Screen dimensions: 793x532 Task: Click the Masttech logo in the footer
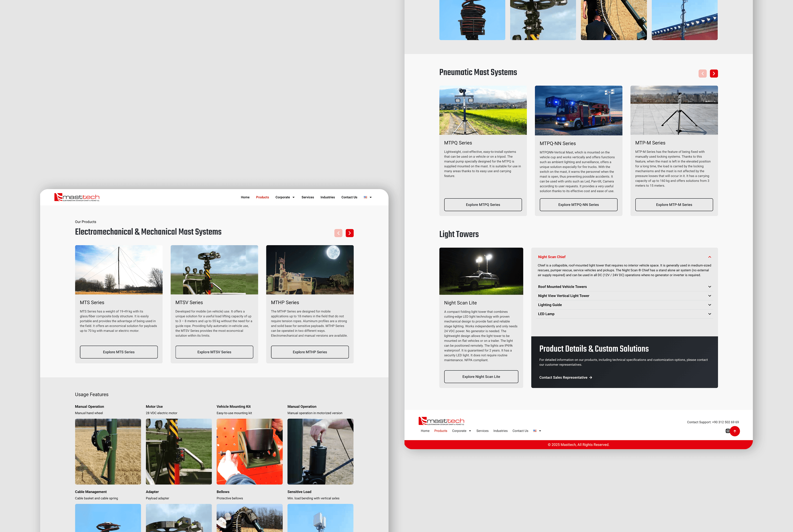point(441,421)
